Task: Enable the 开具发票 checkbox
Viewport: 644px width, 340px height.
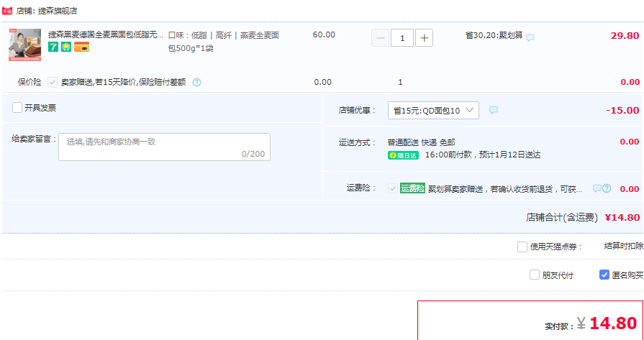Action: [17, 108]
